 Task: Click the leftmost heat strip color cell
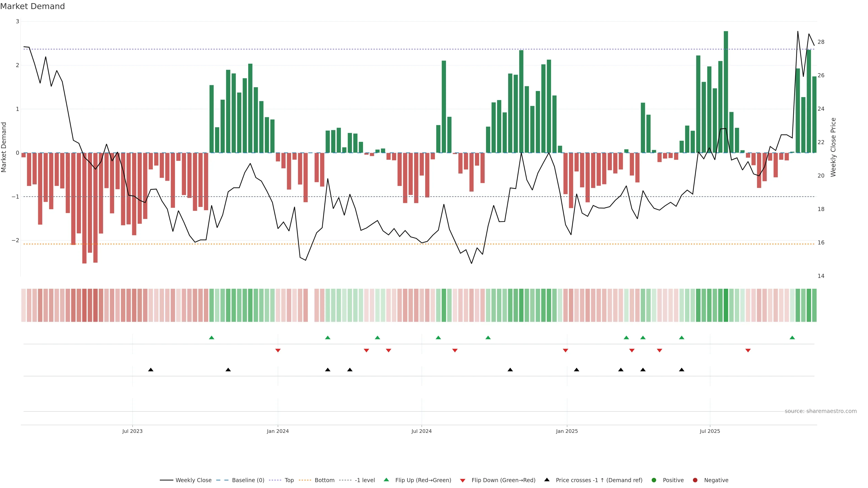[24, 305]
